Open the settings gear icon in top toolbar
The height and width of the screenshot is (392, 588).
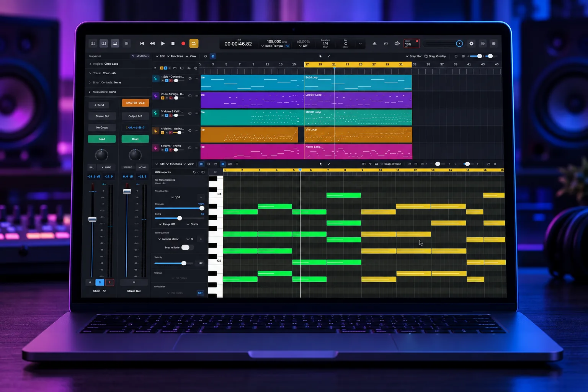point(471,44)
